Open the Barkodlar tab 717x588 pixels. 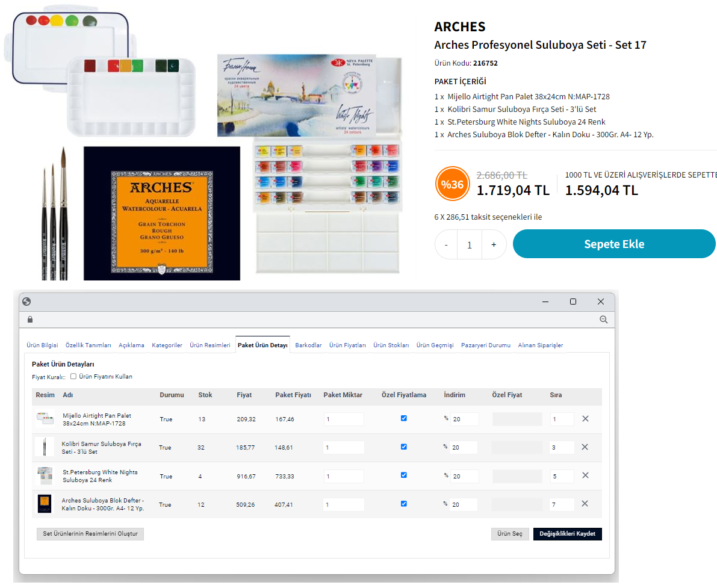(308, 345)
